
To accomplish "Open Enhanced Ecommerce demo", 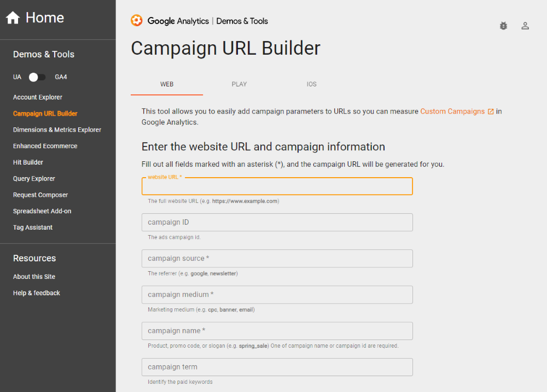I will (45, 146).
